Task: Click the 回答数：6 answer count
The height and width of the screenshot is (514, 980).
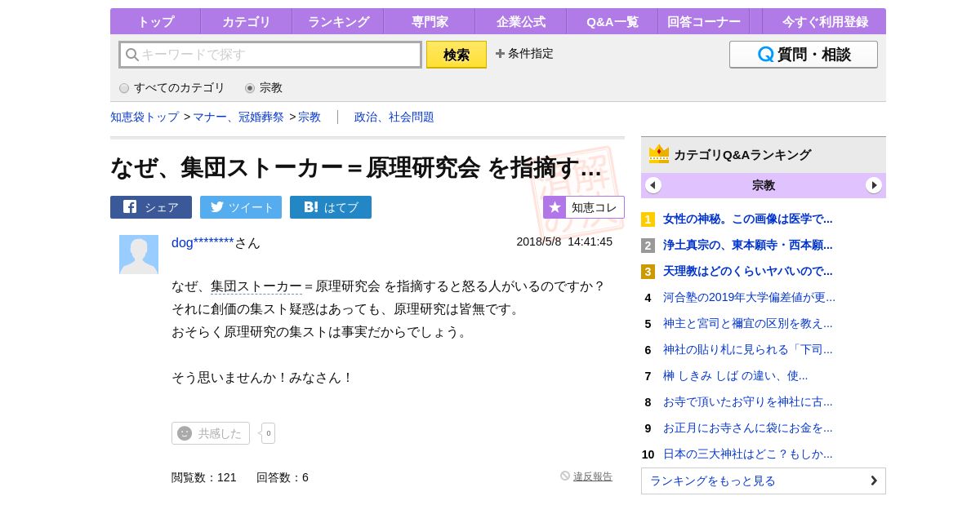Action: (283, 477)
